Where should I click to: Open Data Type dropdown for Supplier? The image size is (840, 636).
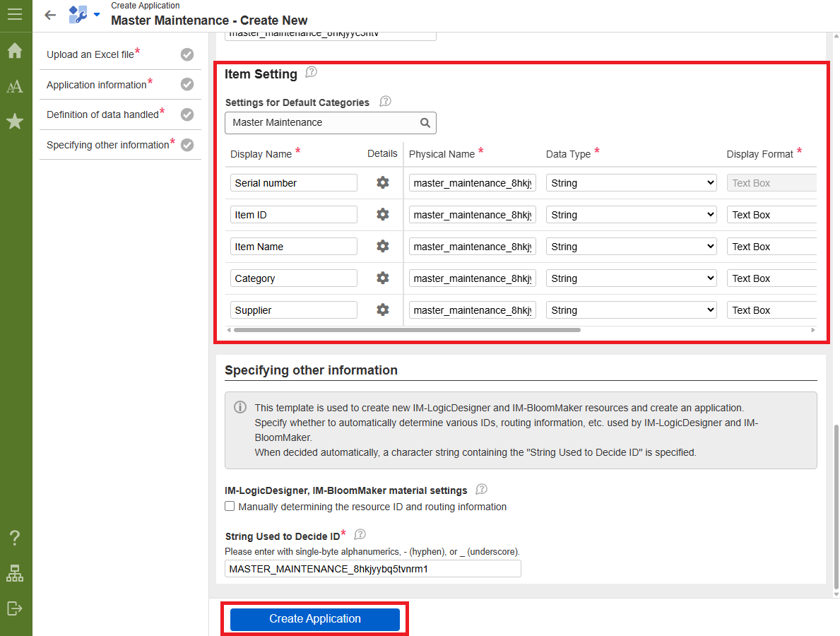coord(631,310)
